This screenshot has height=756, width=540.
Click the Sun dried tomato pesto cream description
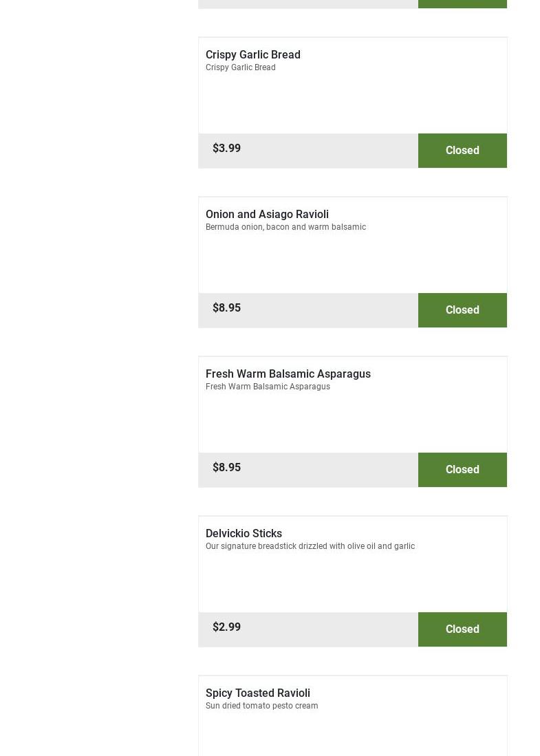pyautogui.click(x=261, y=706)
